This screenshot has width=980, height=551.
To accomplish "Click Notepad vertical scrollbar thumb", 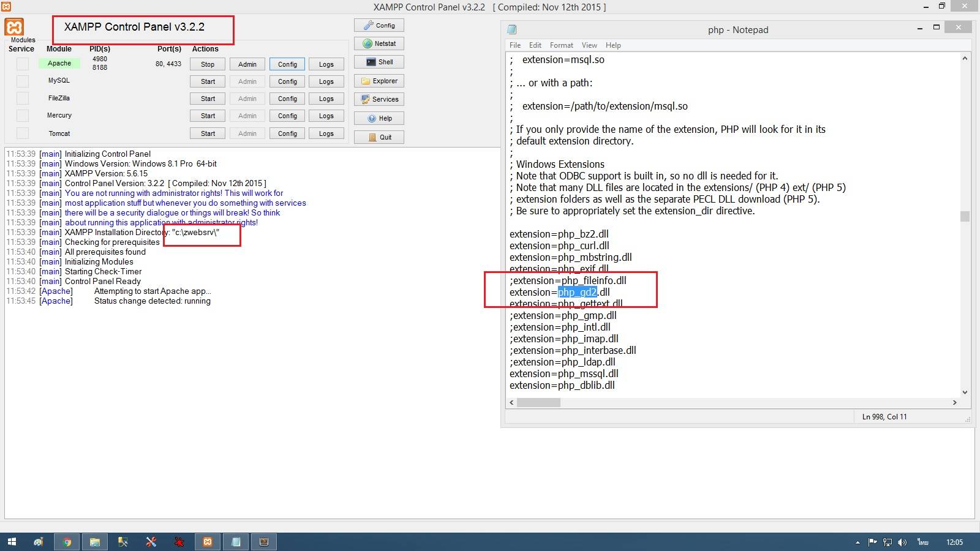I will [x=965, y=217].
